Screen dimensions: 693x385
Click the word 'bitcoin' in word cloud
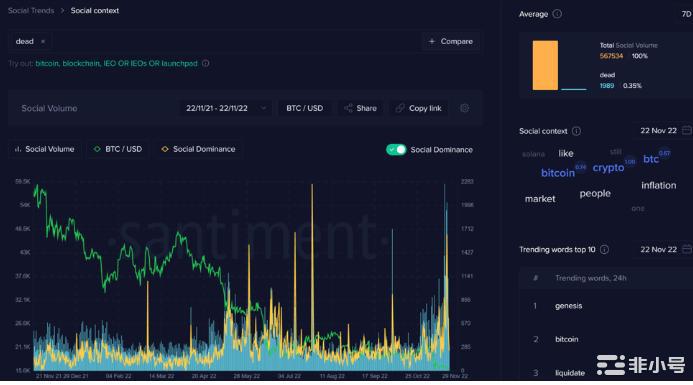558,173
